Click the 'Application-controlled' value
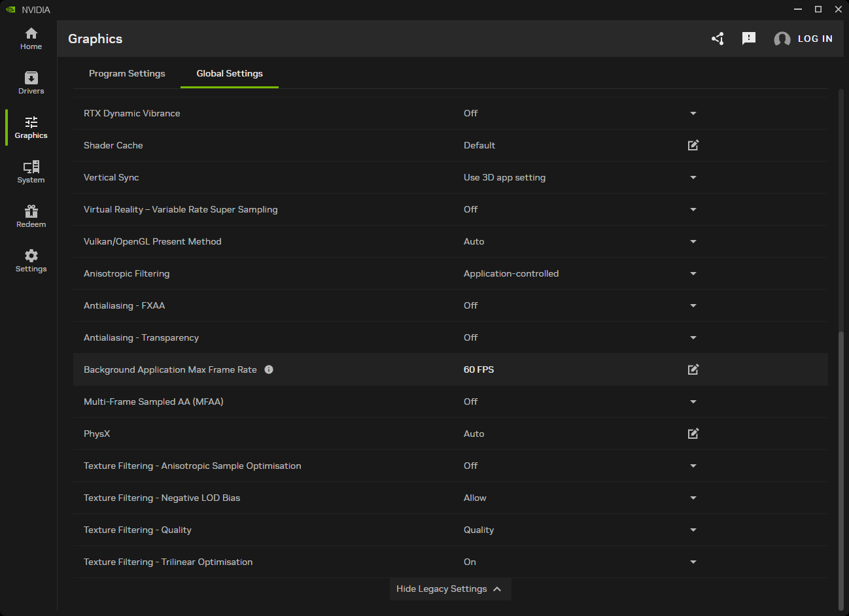This screenshot has width=849, height=616. [511, 273]
